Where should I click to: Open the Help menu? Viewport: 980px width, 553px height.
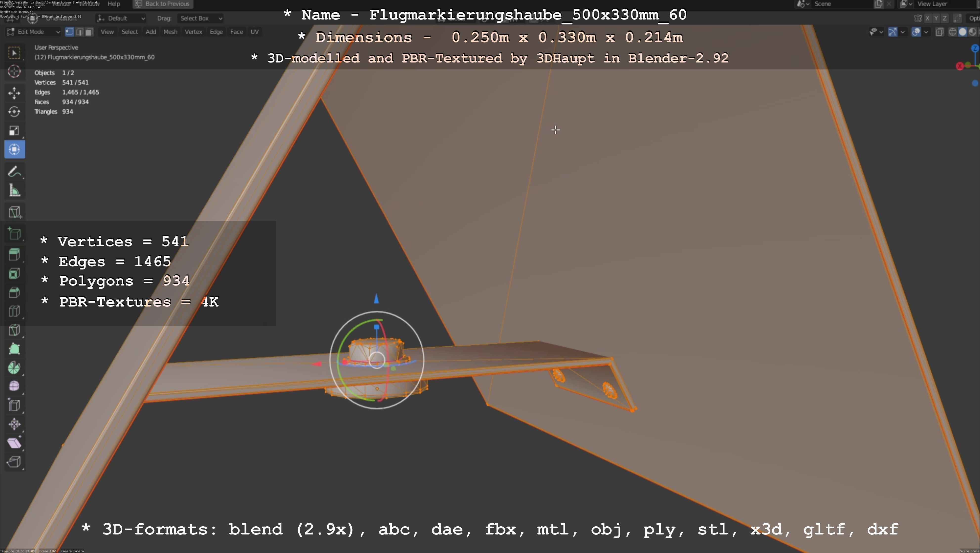coord(114,4)
